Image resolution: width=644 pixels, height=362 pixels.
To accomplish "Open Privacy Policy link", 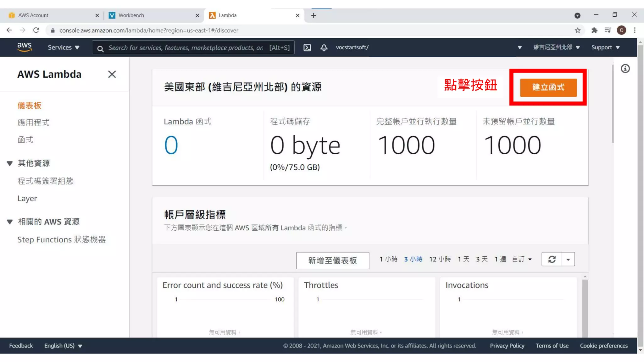I will pos(507,346).
